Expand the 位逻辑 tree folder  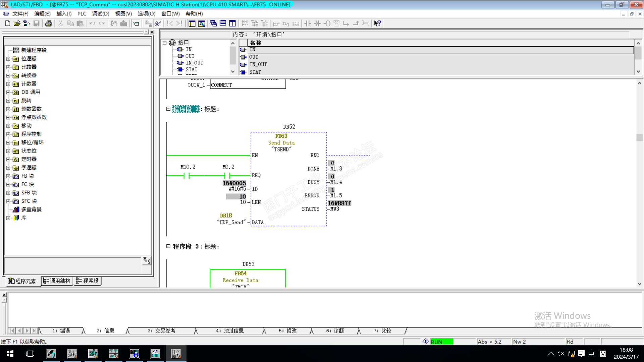(8, 59)
